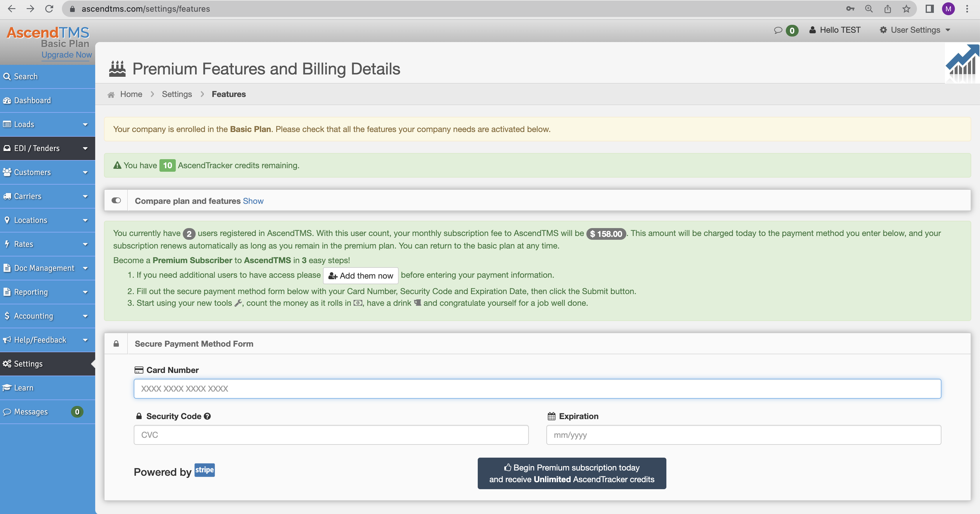
Task: Bookmark this page with the star icon
Action: coord(906,9)
